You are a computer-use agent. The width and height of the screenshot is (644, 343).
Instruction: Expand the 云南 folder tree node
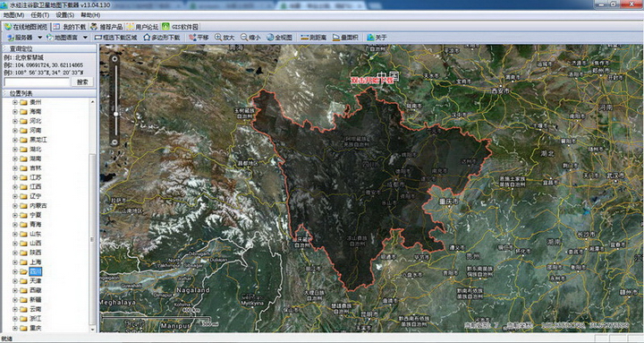click(x=15, y=309)
